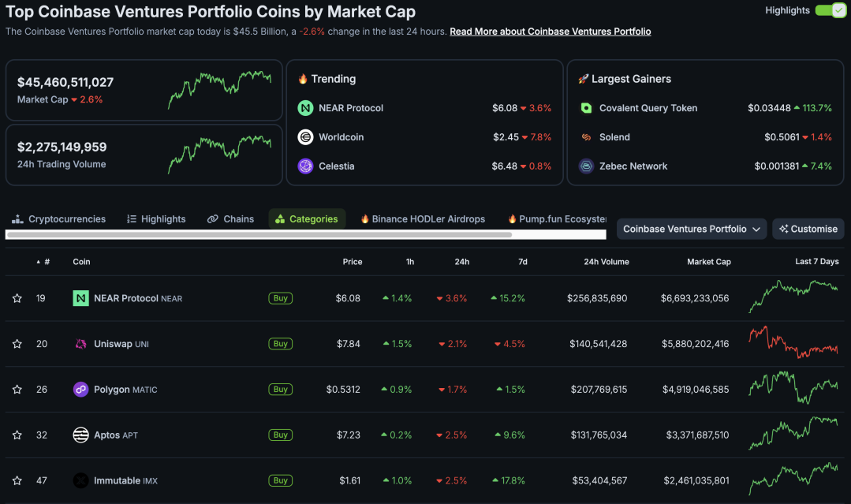Select the Uniswap UNI logo

coord(80,344)
